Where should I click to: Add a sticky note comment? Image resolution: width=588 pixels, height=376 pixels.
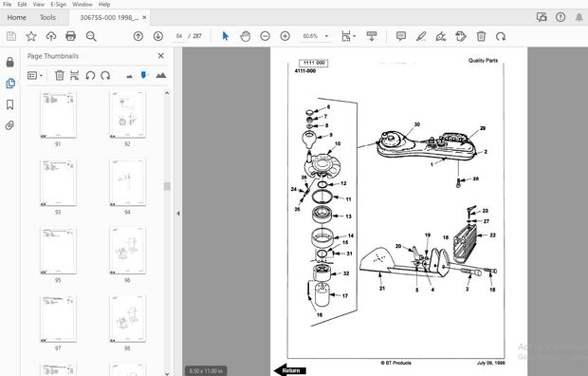click(401, 36)
